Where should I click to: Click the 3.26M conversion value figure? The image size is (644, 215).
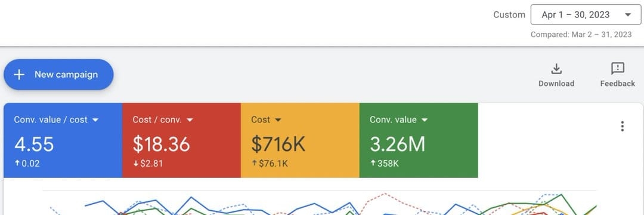pos(398,145)
